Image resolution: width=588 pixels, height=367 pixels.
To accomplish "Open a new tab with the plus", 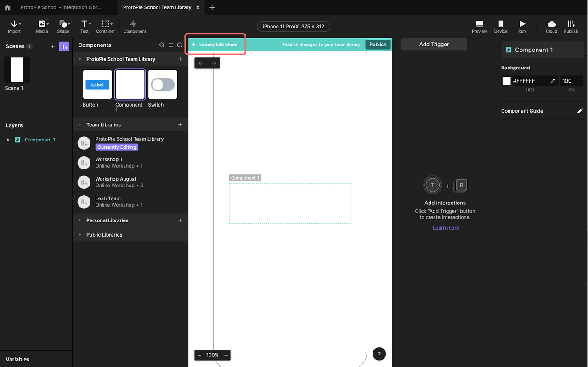I will [x=212, y=7].
